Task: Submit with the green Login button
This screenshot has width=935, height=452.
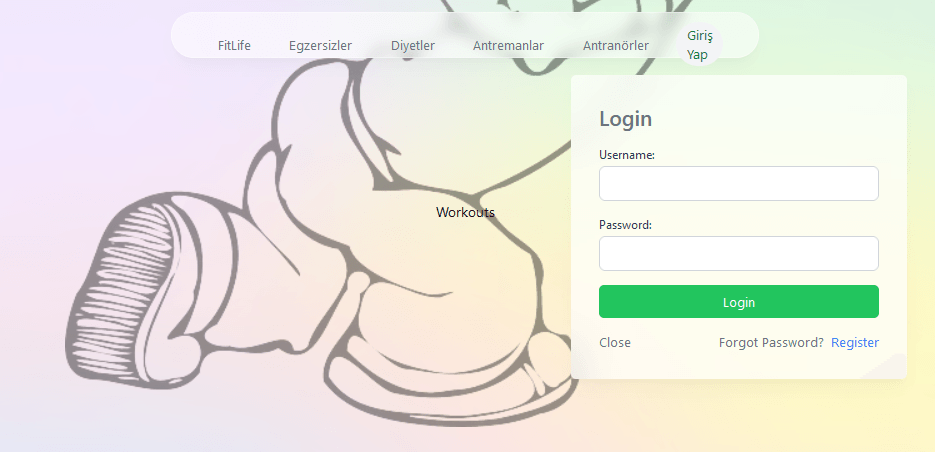Action: pos(738,302)
